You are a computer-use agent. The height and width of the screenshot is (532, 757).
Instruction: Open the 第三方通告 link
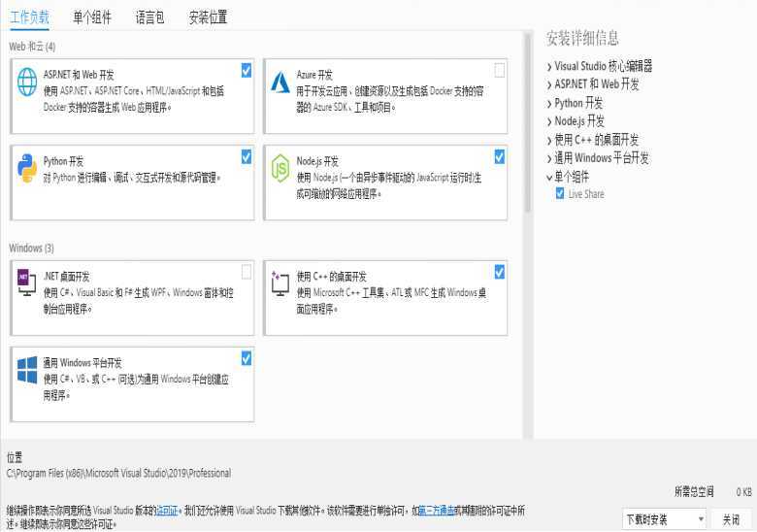coord(437,511)
